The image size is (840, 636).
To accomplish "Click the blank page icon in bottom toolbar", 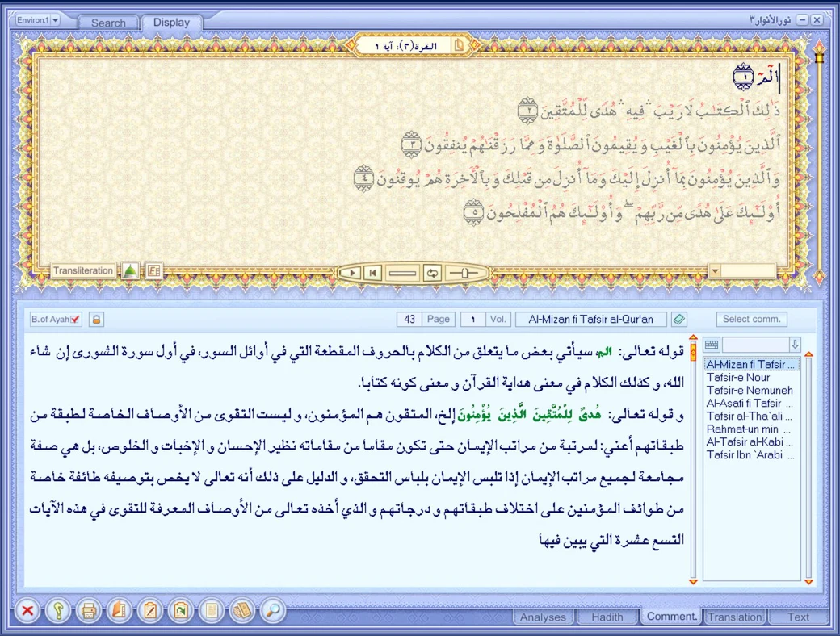I will click(x=212, y=611).
